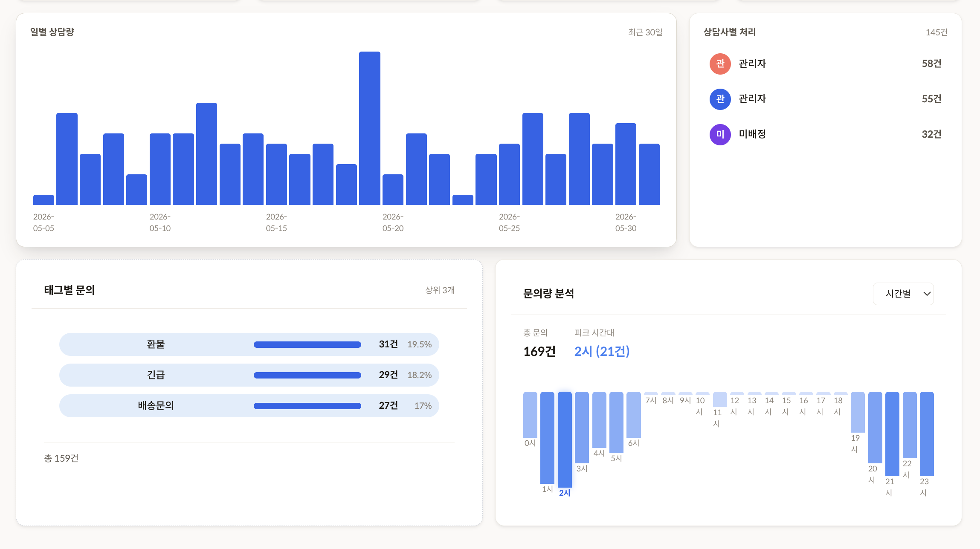Click the '29건' count in 긴급 row
Viewport: 980px width, 549px height.
[388, 375]
